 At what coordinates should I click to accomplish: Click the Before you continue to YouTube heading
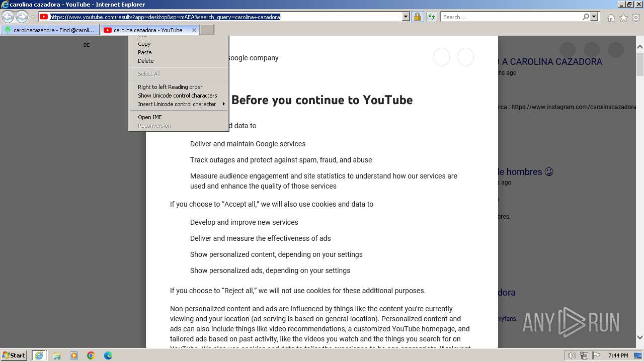(x=322, y=100)
